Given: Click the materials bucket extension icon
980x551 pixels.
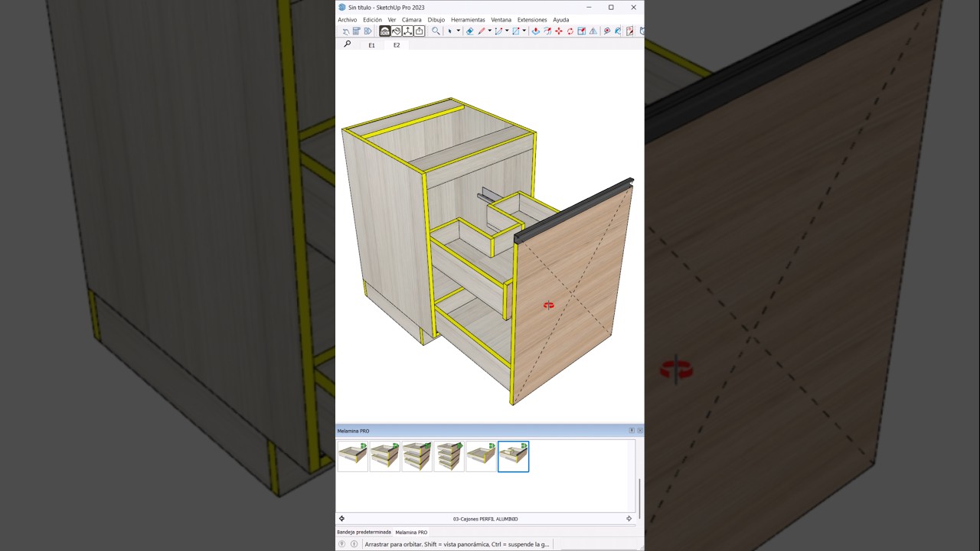Looking at the screenshot, I should point(397,31).
